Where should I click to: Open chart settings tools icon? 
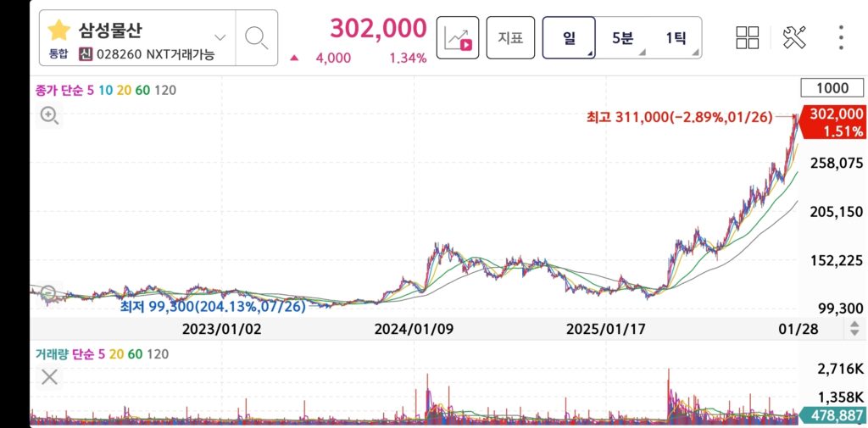(794, 37)
